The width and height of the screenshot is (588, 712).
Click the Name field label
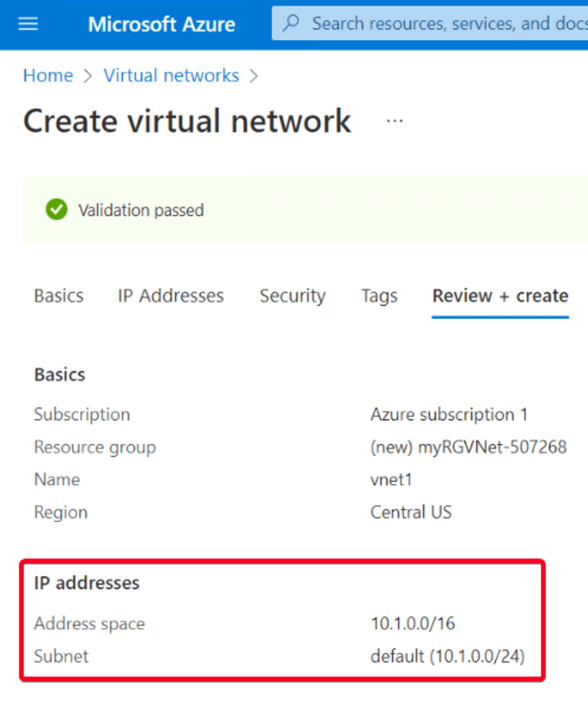pyautogui.click(x=57, y=480)
